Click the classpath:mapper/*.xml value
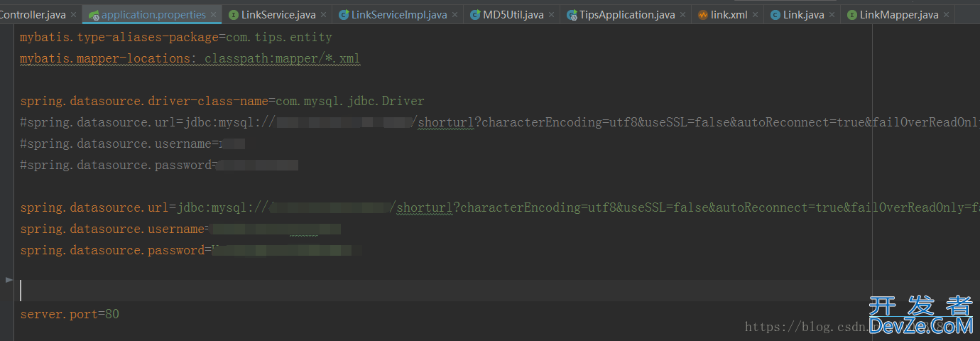 click(283, 58)
